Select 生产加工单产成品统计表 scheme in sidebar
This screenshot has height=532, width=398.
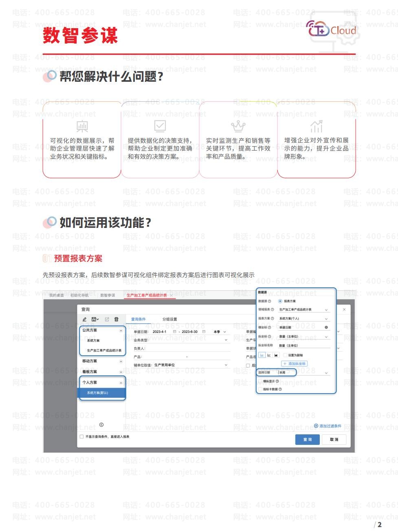(104, 350)
